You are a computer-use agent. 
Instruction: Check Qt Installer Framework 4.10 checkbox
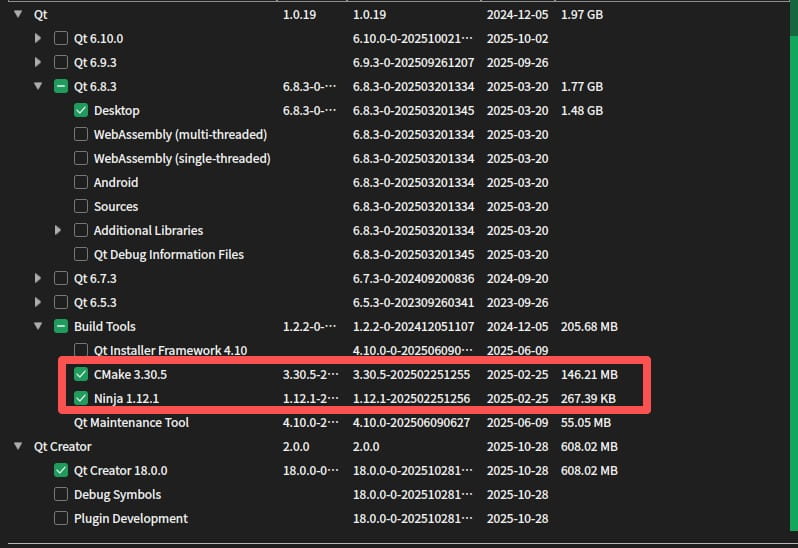81,350
